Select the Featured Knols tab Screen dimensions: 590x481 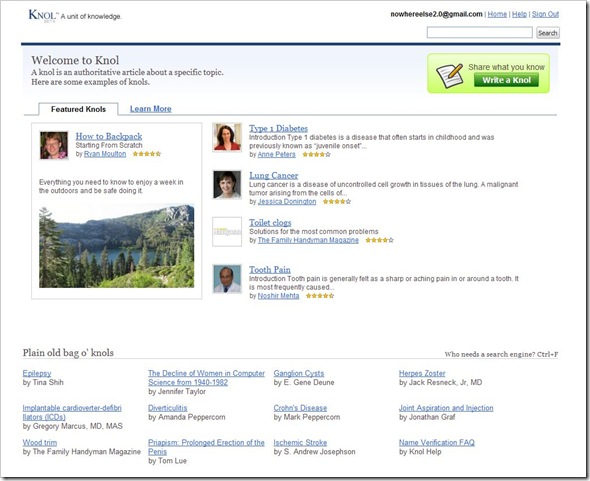click(78, 109)
